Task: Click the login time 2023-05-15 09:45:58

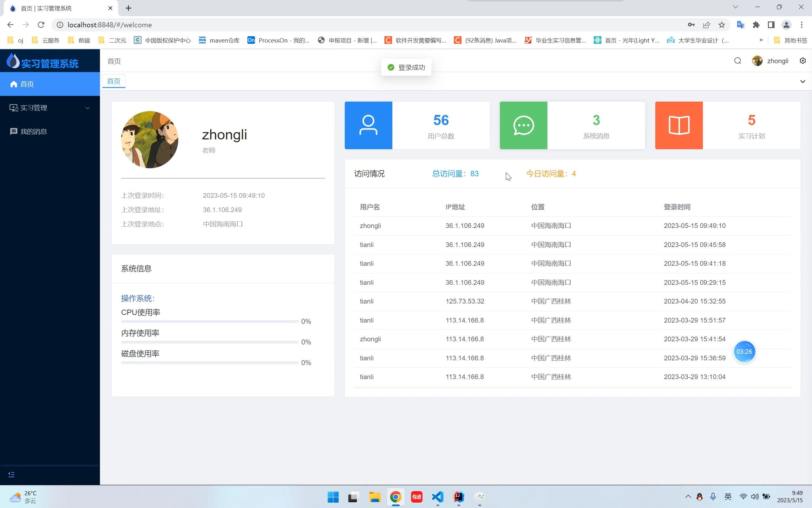Action: click(x=695, y=244)
